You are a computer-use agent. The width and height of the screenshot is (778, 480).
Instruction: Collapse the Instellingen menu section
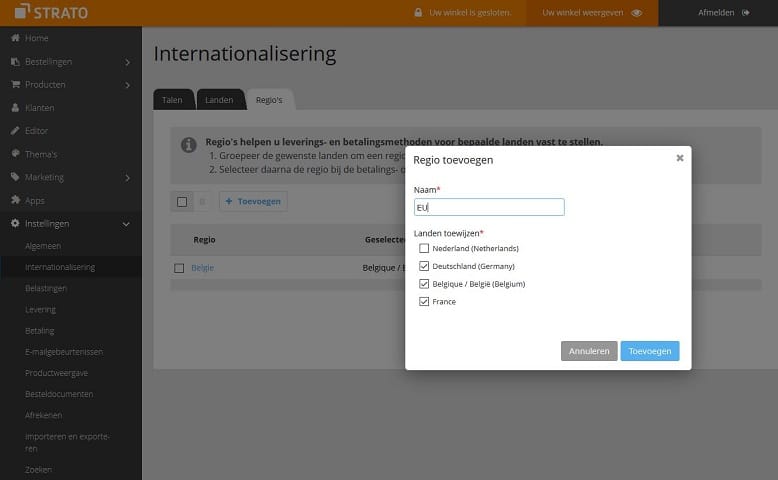[x=126, y=224]
